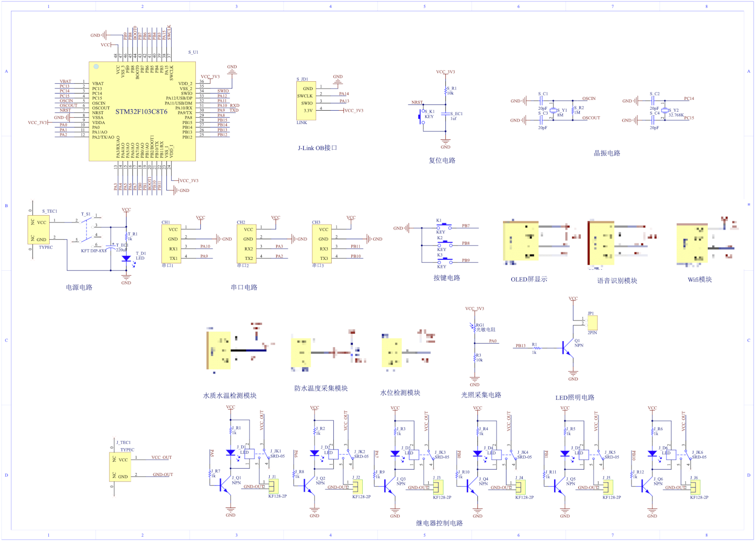Select the Wifi module symbol
Viewport: 756px width, 542px height.
pos(692,243)
